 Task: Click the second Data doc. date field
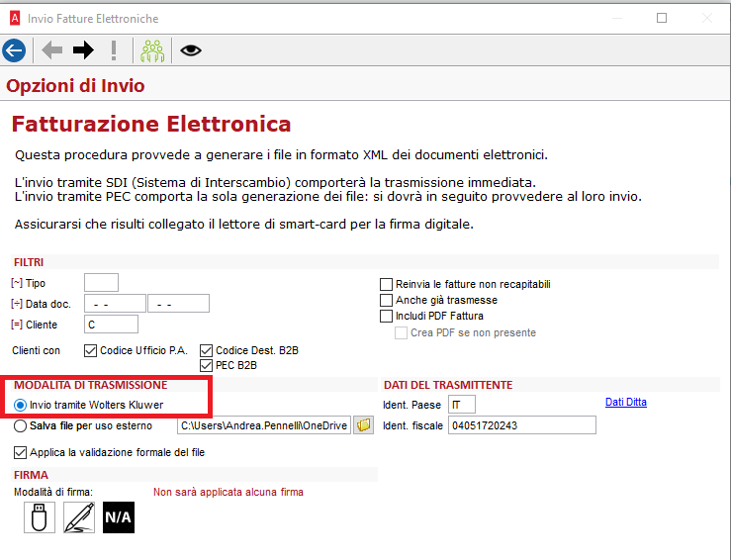pos(179,304)
